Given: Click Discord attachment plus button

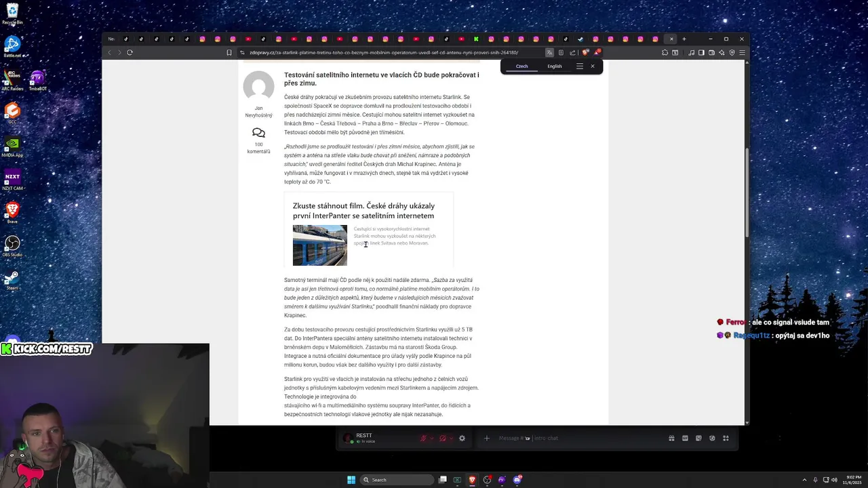Looking at the screenshot, I should (x=487, y=439).
